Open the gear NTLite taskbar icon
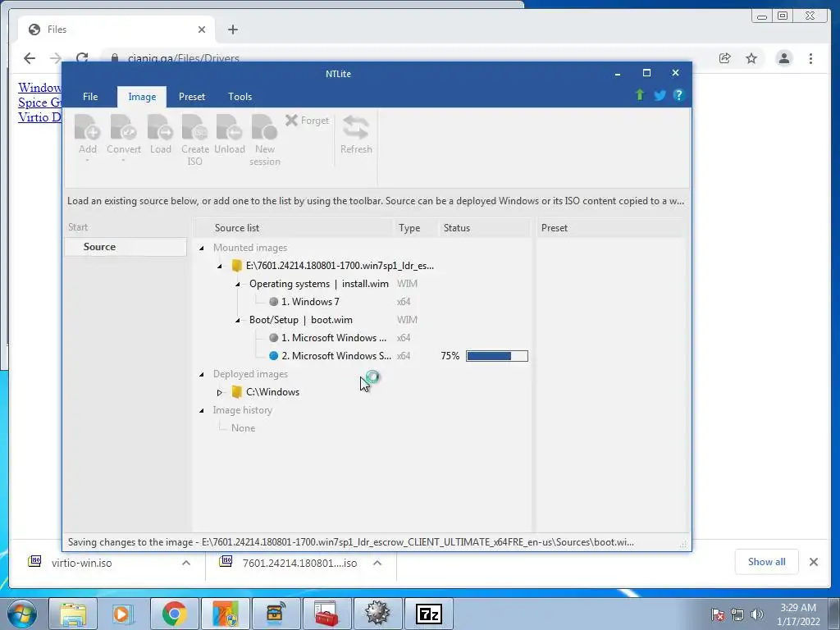 point(377,614)
